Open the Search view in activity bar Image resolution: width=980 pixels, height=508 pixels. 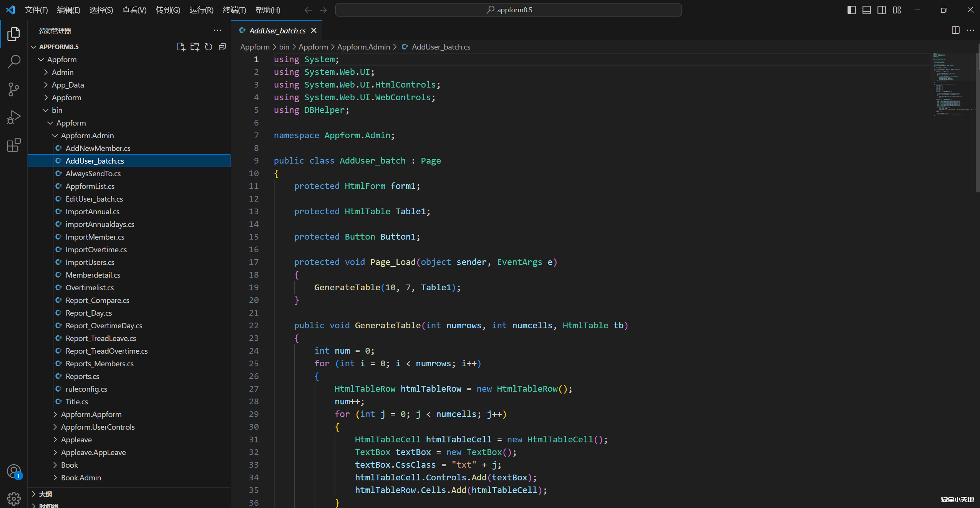[x=14, y=61]
